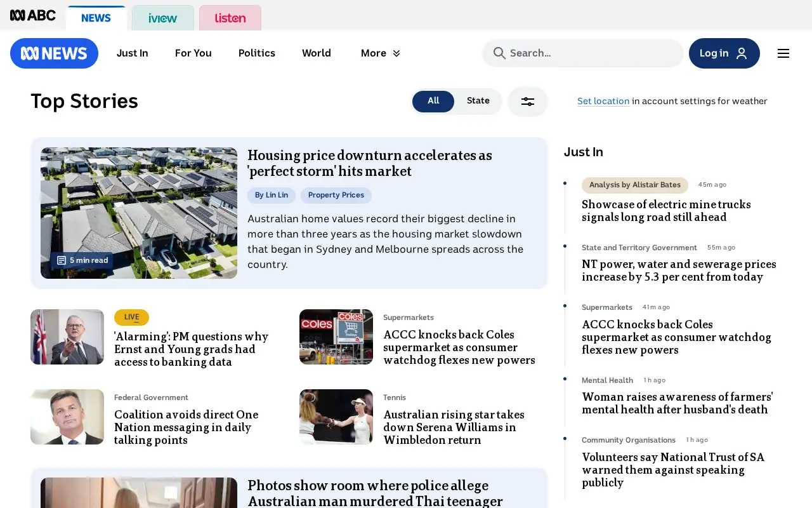Click the Top Stories heading
The height and width of the screenshot is (508, 812).
(84, 102)
